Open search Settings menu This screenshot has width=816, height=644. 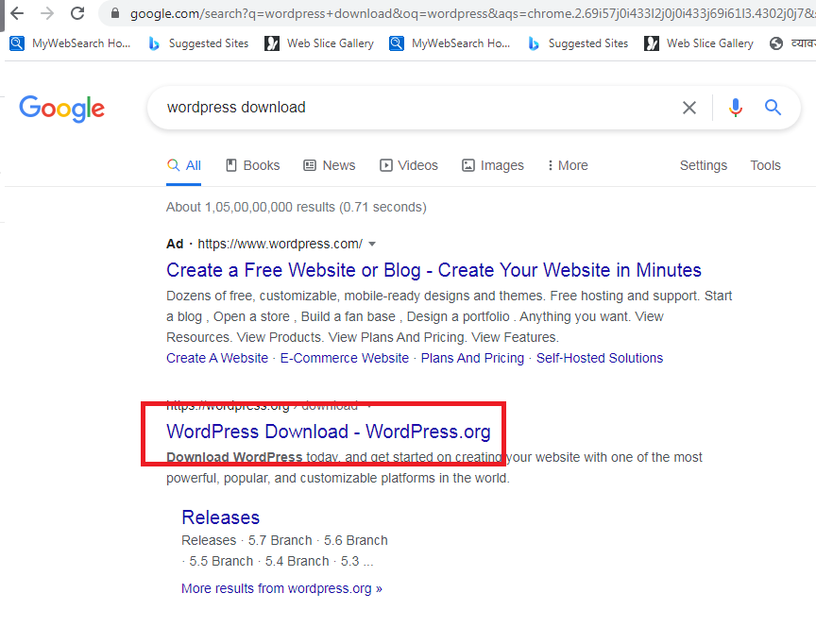(x=703, y=165)
